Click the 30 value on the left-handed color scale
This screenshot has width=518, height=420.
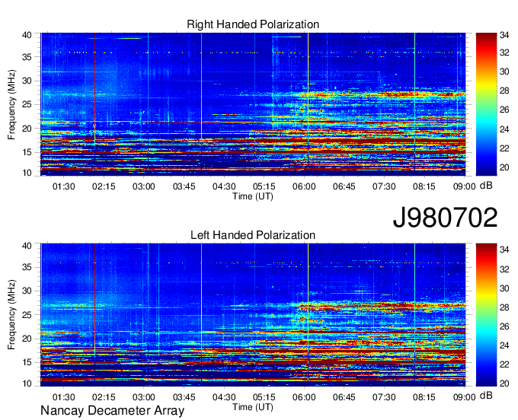(504, 288)
